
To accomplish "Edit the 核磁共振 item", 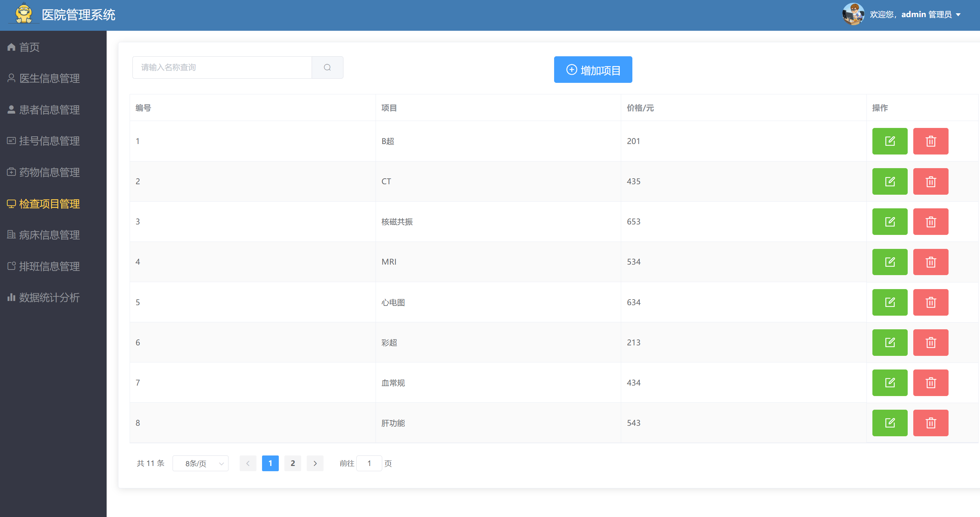I will pos(890,222).
